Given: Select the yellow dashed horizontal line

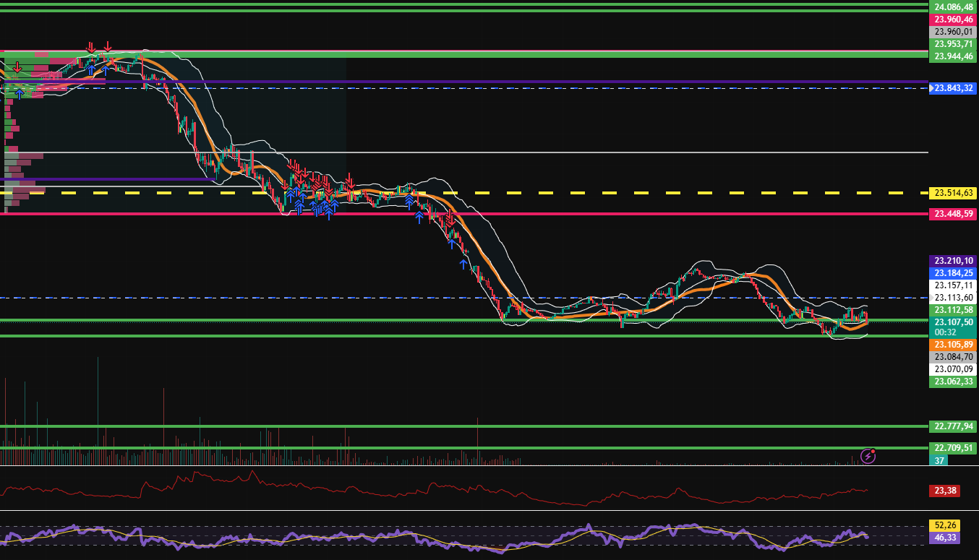Looking at the screenshot, I should pos(506,194).
